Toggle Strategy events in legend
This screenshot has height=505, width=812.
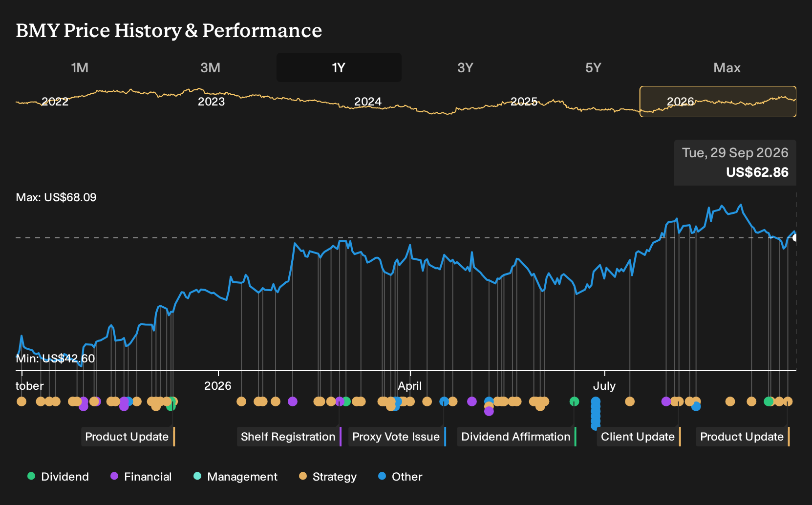click(328, 477)
